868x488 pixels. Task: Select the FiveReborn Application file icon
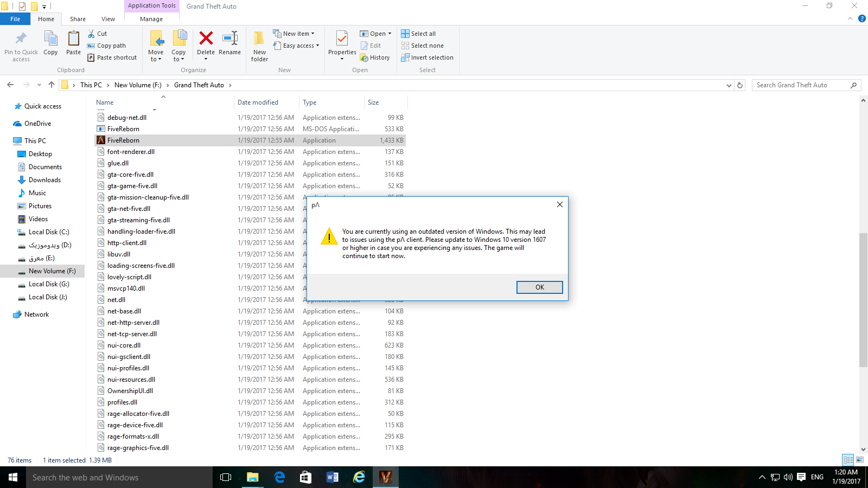click(101, 140)
